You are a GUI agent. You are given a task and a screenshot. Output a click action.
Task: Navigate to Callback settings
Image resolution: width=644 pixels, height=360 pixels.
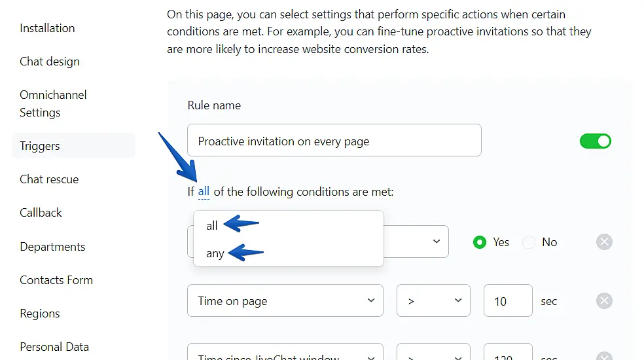click(x=41, y=213)
